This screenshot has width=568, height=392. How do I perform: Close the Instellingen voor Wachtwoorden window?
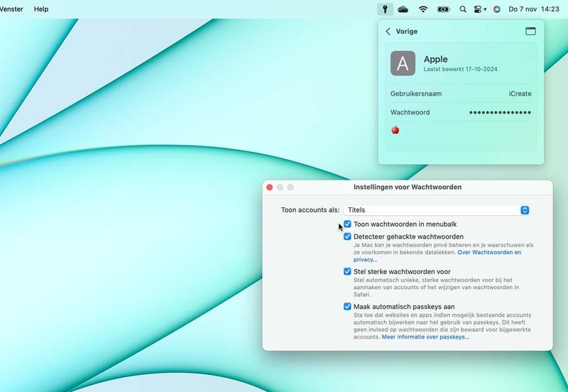click(270, 187)
